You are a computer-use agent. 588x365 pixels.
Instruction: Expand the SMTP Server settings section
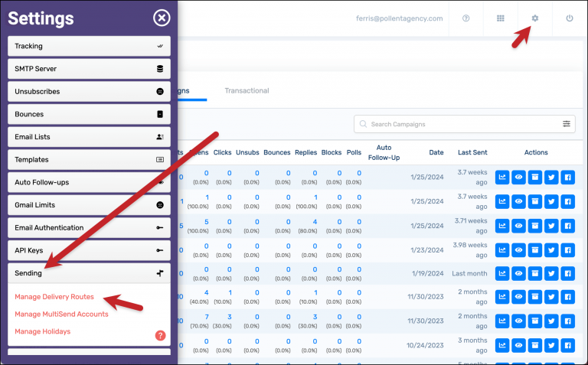click(89, 69)
